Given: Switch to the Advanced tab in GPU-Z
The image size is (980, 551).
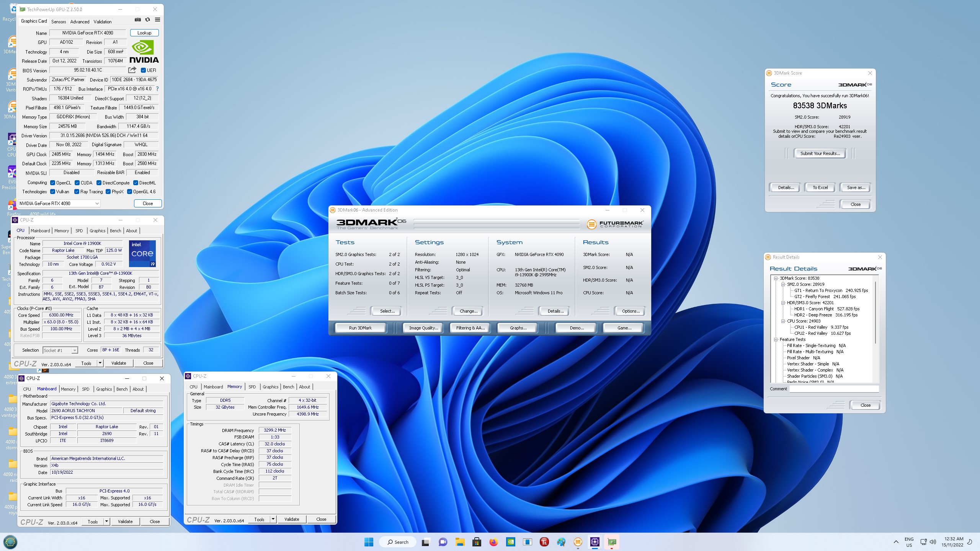Looking at the screenshot, I should click(80, 21).
